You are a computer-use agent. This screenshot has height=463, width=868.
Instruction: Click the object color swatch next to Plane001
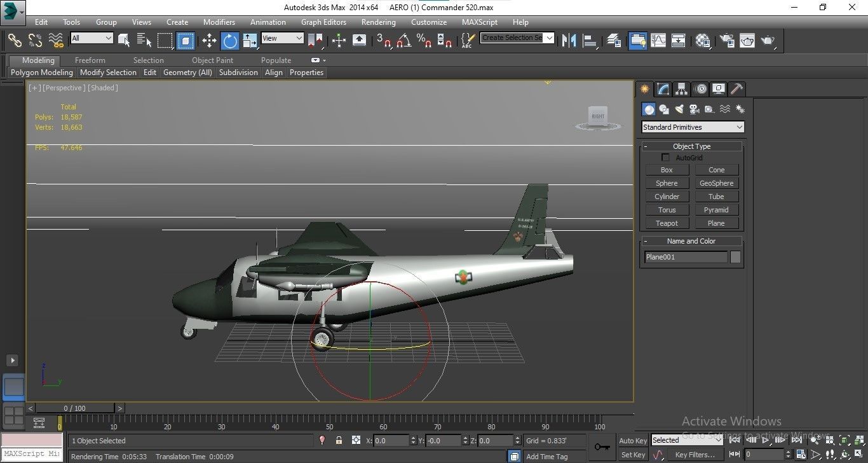735,257
